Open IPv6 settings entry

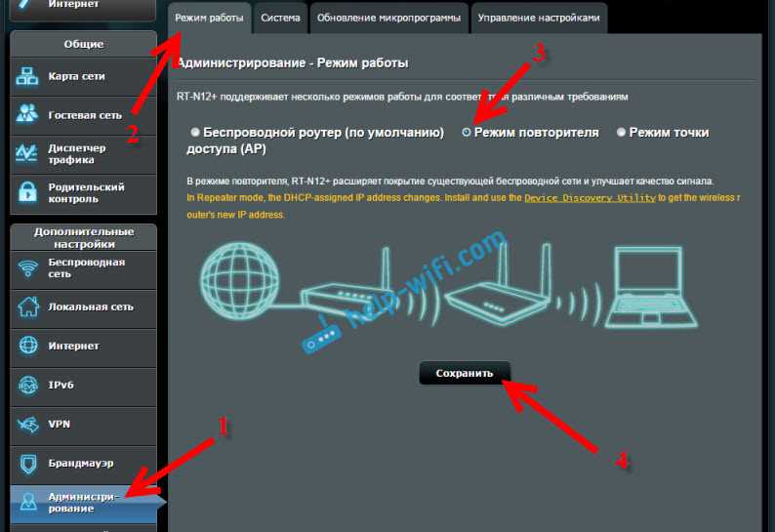coord(84,386)
